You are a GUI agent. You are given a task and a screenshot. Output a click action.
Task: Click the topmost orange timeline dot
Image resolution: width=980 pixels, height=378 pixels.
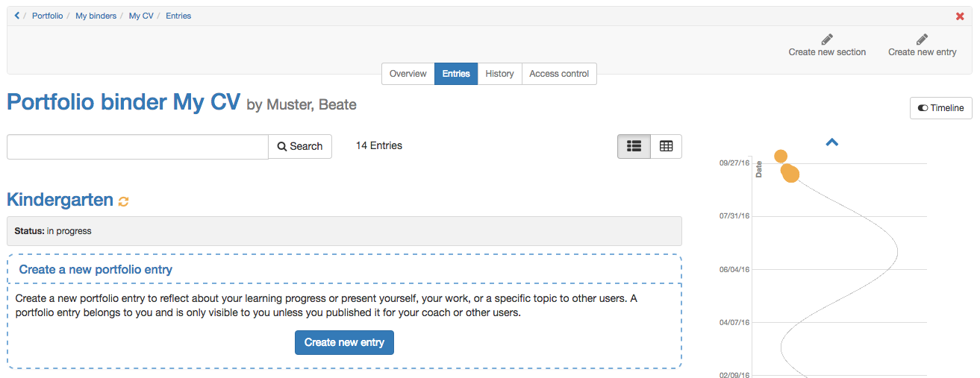tap(781, 156)
